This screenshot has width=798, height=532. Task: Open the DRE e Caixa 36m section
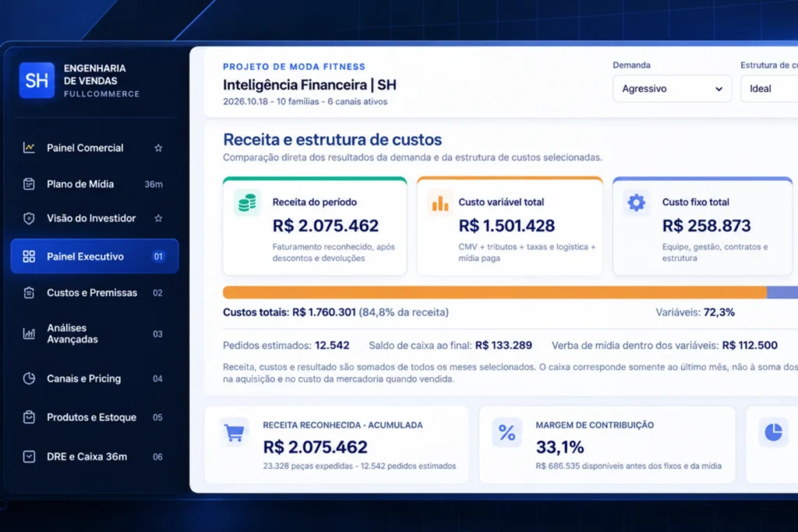click(94, 456)
